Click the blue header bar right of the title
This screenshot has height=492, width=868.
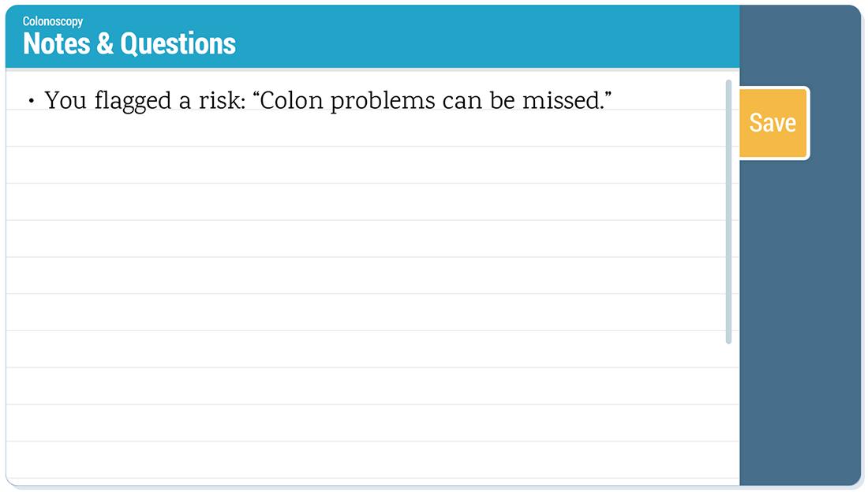[x=489, y=36]
